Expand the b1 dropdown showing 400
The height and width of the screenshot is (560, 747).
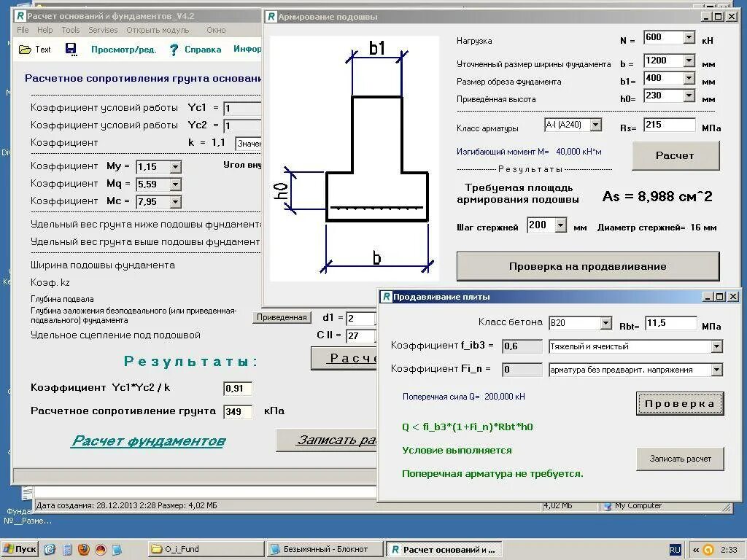tap(689, 78)
